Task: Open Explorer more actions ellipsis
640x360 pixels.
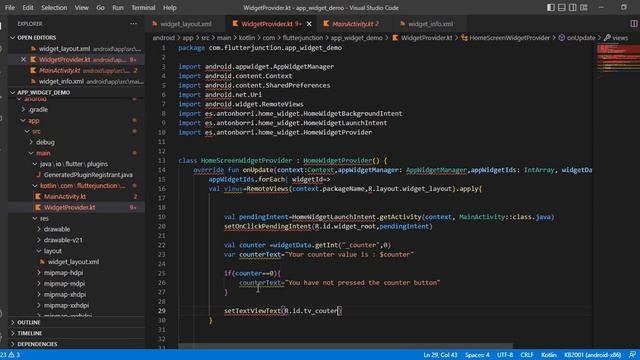Action: 133,24
